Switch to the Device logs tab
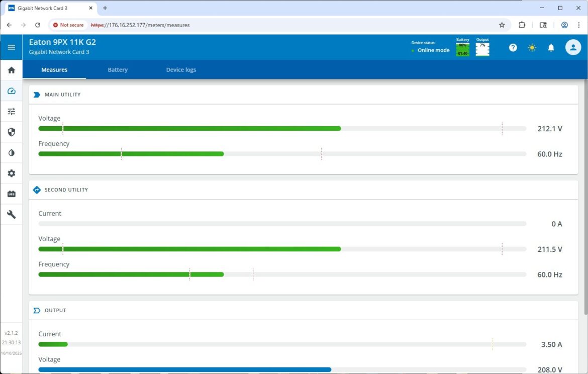Image resolution: width=588 pixels, height=374 pixels. (181, 70)
